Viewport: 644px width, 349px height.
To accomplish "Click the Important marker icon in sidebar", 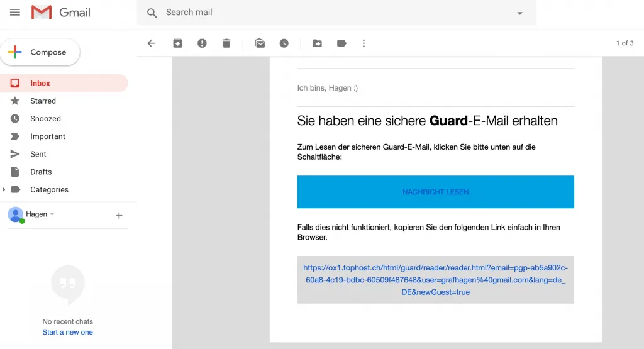I will pos(15,136).
